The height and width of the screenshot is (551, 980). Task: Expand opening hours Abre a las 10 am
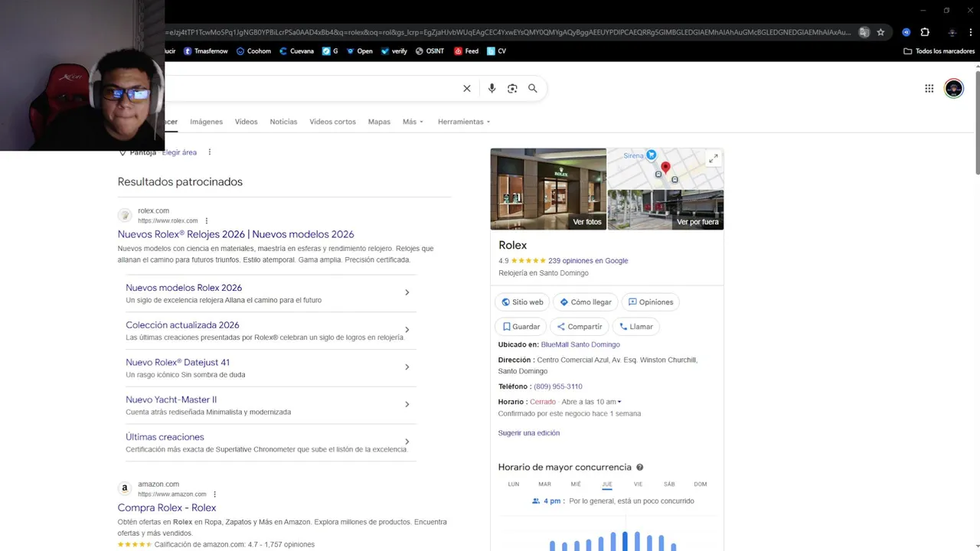[591, 402]
